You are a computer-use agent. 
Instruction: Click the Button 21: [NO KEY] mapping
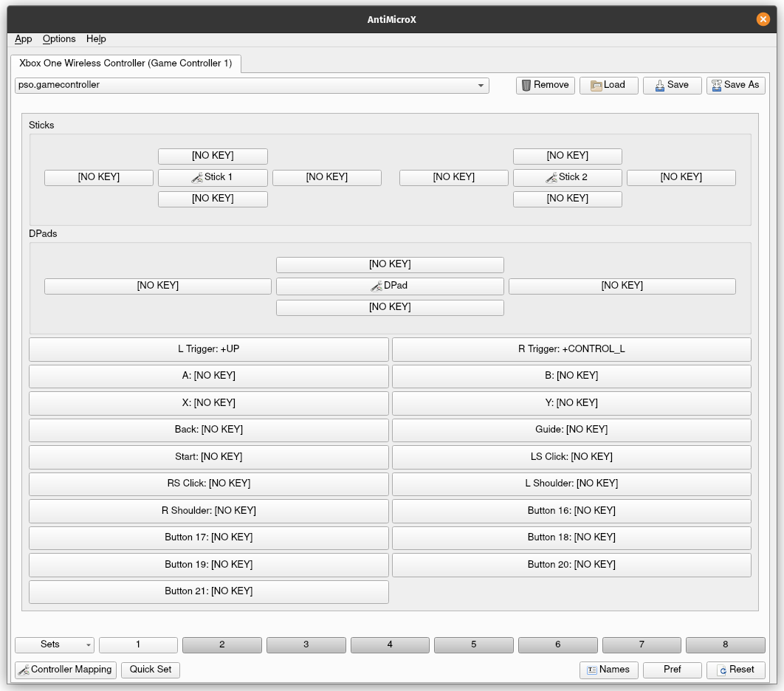209,591
